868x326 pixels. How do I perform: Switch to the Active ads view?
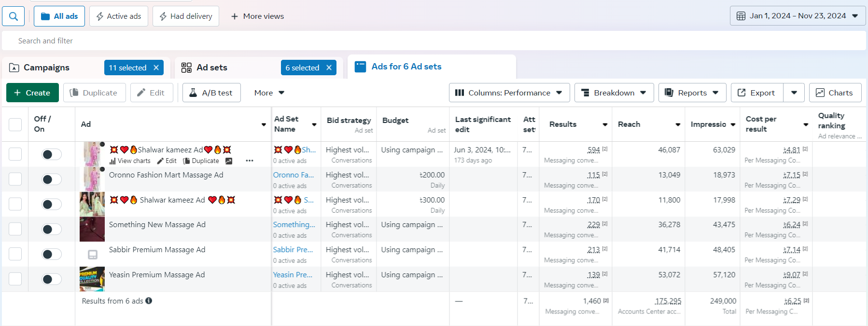click(119, 16)
